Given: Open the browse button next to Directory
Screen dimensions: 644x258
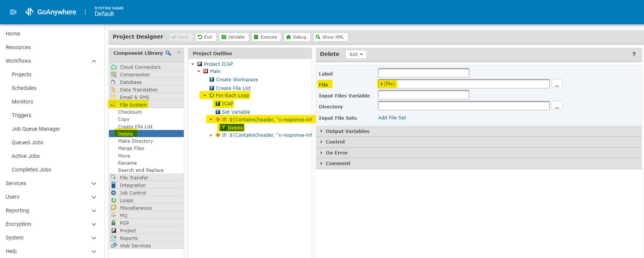Looking at the screenshot, I should tap(557, 106).
